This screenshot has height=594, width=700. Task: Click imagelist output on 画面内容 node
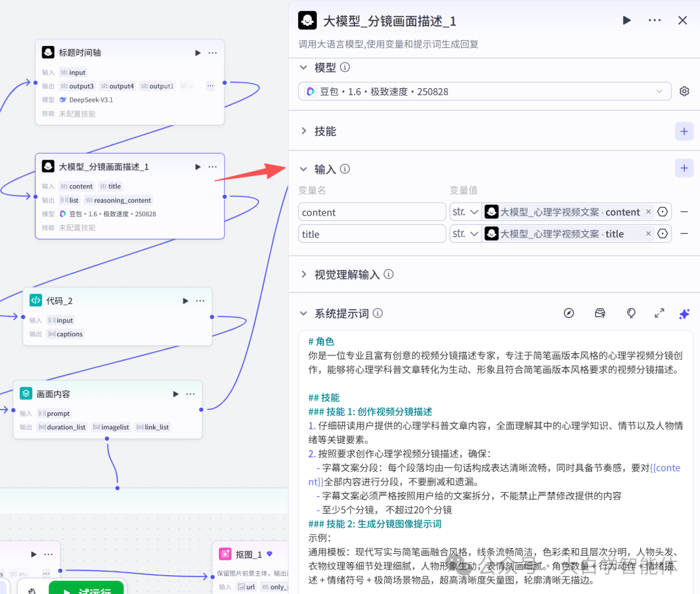(111, 427)
